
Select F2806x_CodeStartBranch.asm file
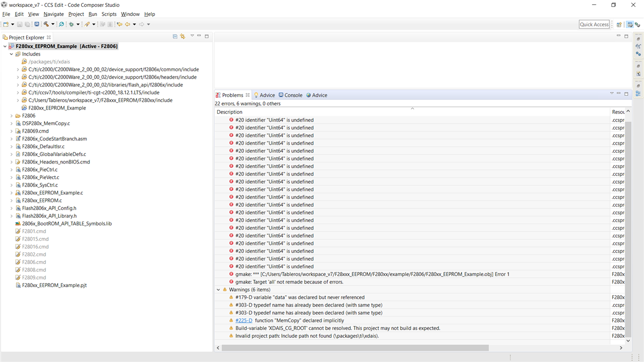pyautogui.click(x=54, y=139)
